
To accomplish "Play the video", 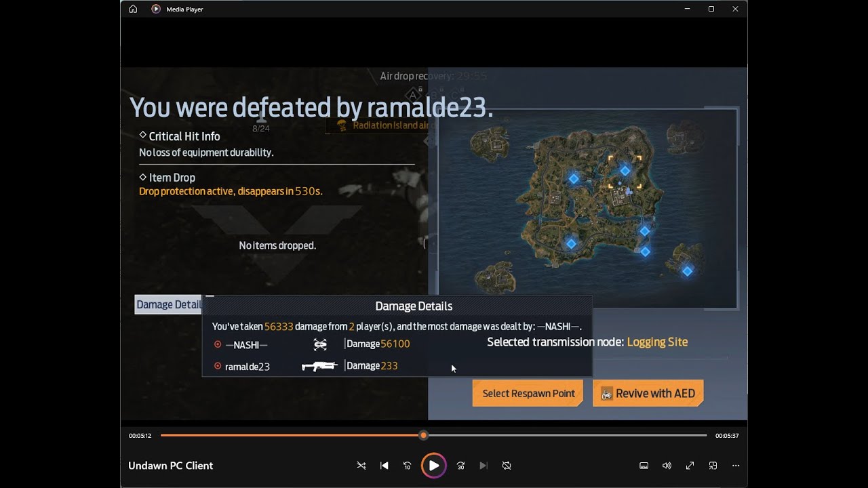I will click(434, 466).
